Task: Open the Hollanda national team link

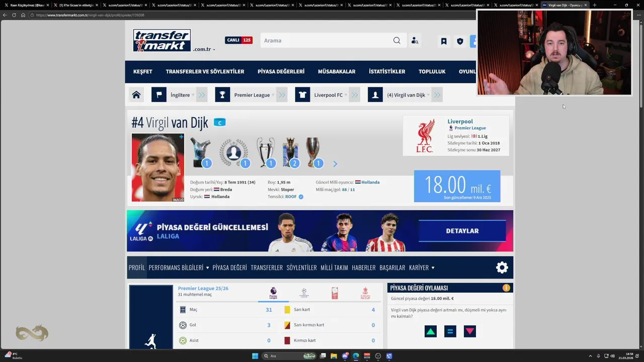Action: (x=370, y=182)
